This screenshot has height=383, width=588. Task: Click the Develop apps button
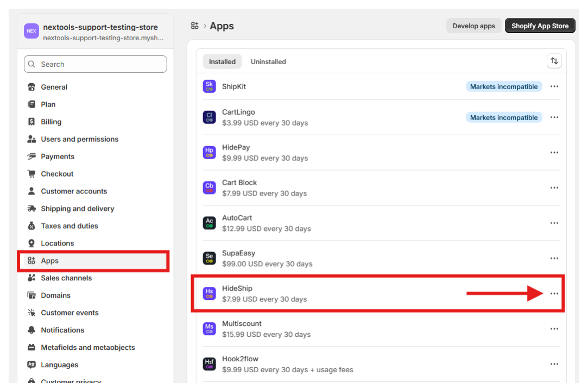coord(473,26)
